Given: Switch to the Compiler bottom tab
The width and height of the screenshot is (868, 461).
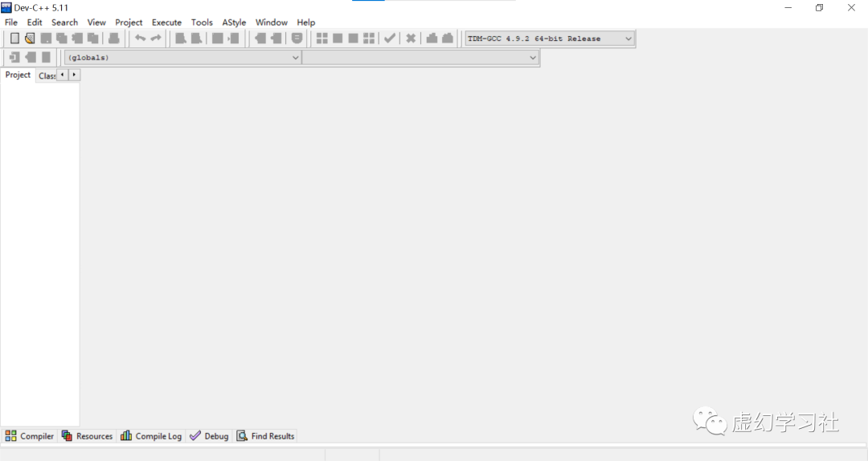Looking at the screenshot, I should coord(30,436).
